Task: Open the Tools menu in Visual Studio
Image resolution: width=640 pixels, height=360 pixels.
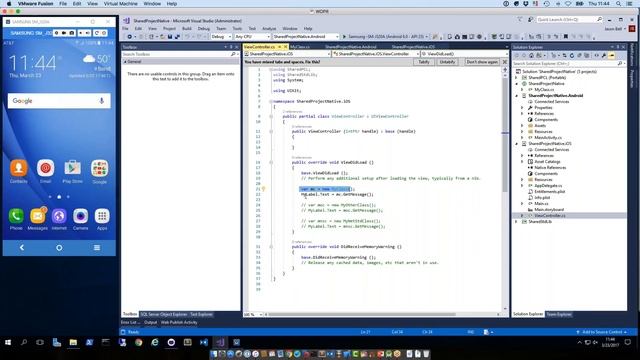Action: point(237,29)
